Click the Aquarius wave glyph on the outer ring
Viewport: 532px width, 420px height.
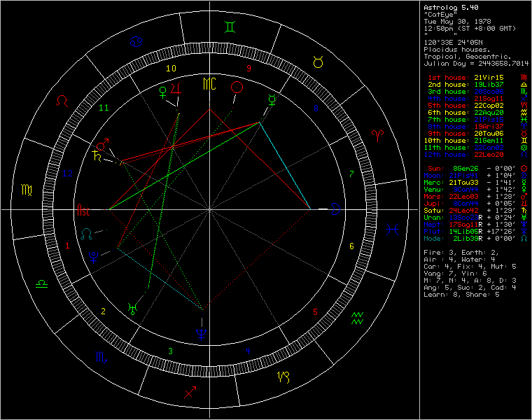pos(357,318)
